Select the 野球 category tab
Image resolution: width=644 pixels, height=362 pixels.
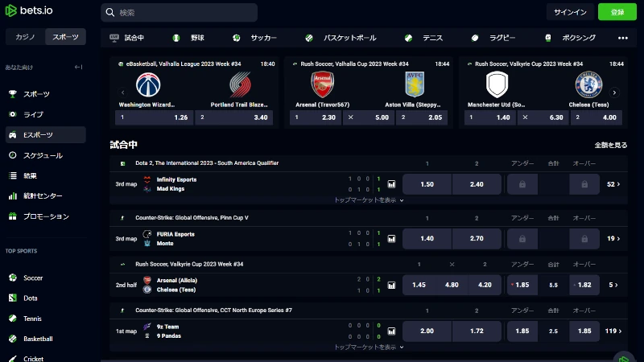[188, 38]
